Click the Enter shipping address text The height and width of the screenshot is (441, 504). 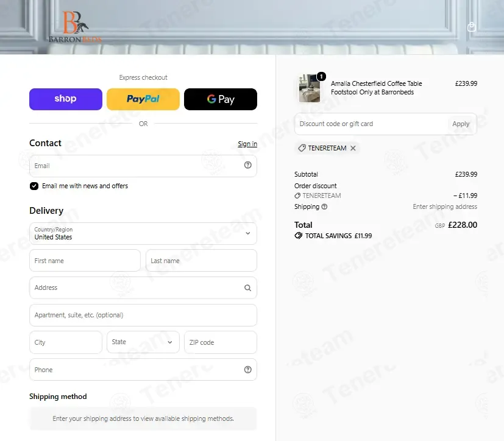(x=445, y=206)
